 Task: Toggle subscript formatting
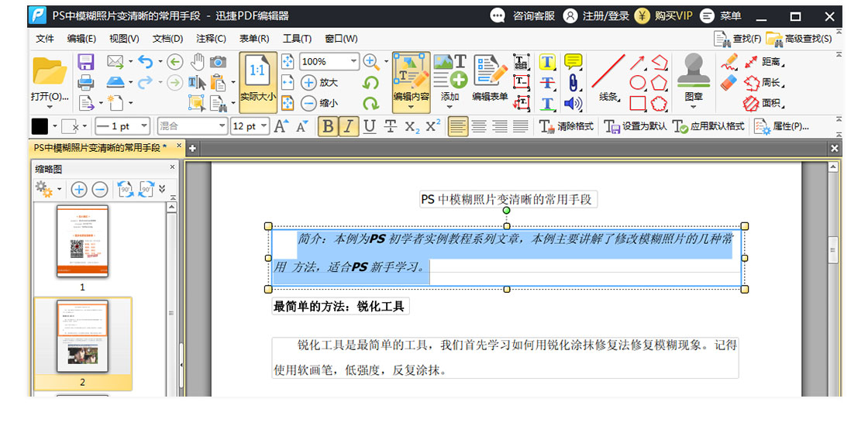click(x=412, y=127)
